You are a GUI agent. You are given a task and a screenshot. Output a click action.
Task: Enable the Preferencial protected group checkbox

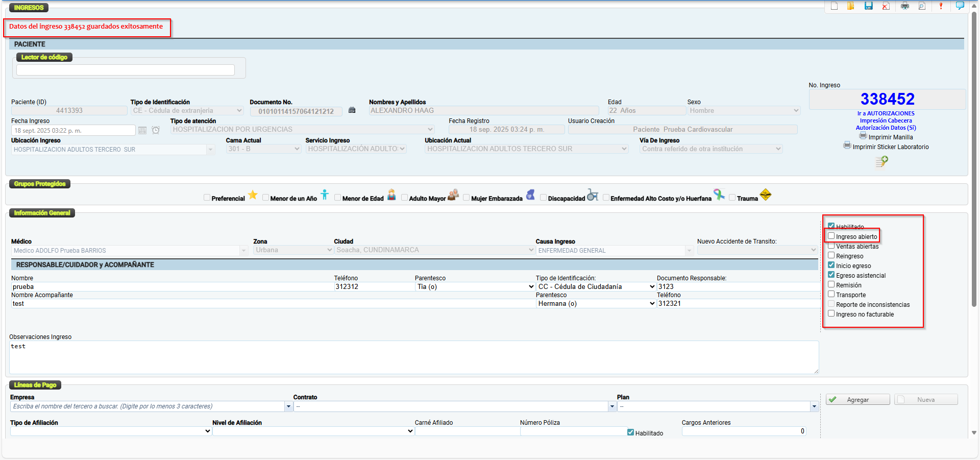[207, 198]
